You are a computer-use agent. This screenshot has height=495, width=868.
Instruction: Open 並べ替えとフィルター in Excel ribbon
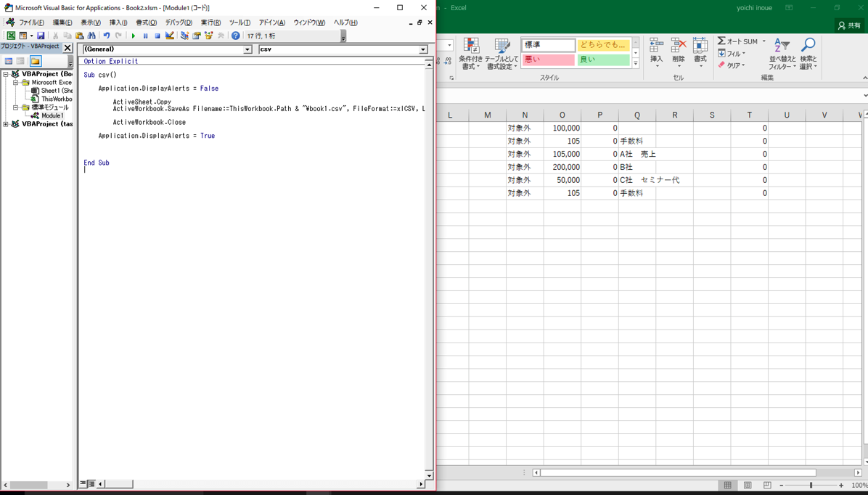click(x=782, y=54)
